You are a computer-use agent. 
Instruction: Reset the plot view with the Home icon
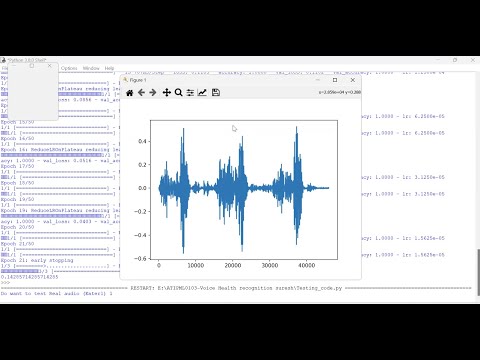tap(130, 93)
